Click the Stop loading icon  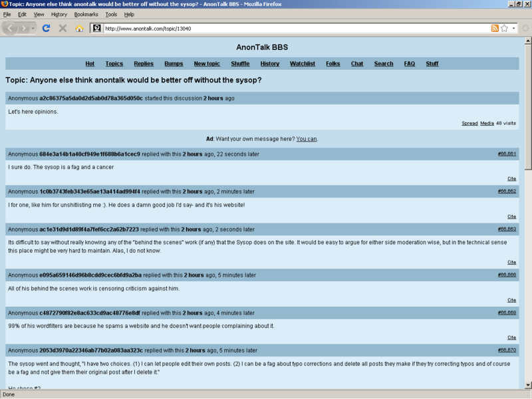pyautogui.click(x=63, y=28)
